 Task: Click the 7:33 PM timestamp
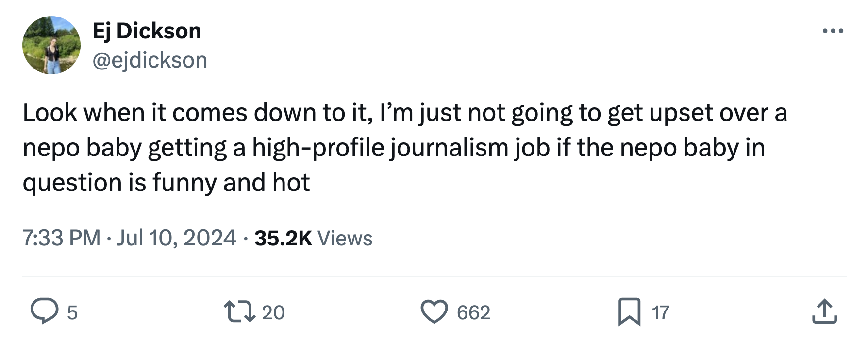(61, 238)
